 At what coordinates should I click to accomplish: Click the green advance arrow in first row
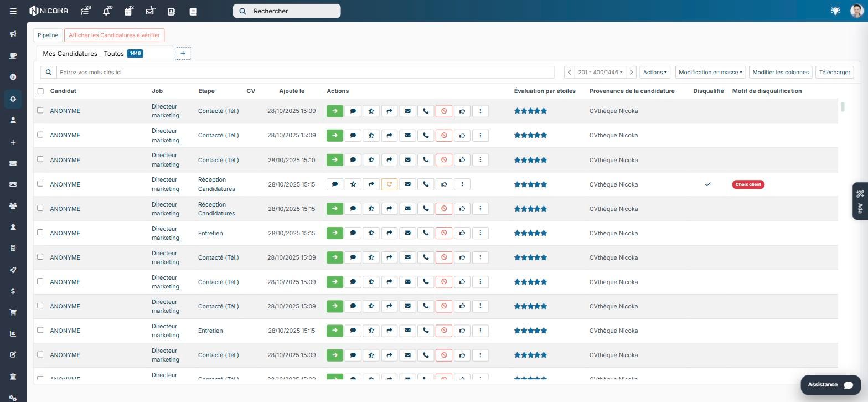335,111
